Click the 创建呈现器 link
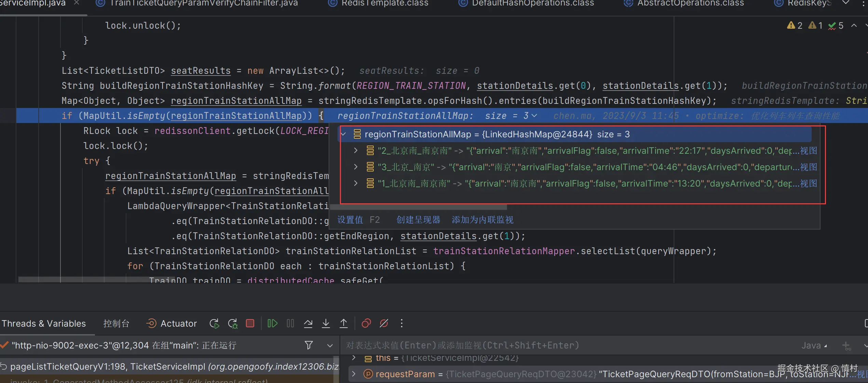The image size is (868, 383). point(418,220)
